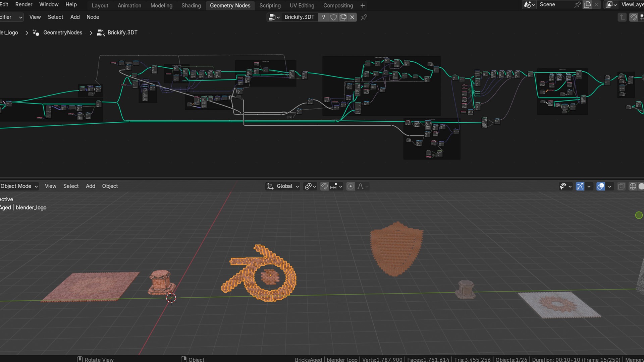This screenshot has height=362, width=644.
Task: Click the node tree user count 9
Action: [x=323, y=17]
